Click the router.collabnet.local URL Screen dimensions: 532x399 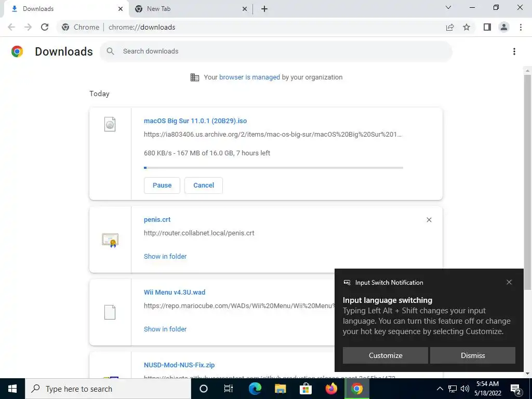pyautogui.click(x=199, y=233)
